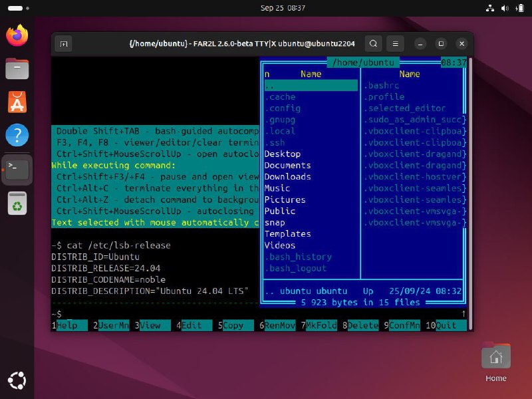Select the Public folder

tap(311, 211)
